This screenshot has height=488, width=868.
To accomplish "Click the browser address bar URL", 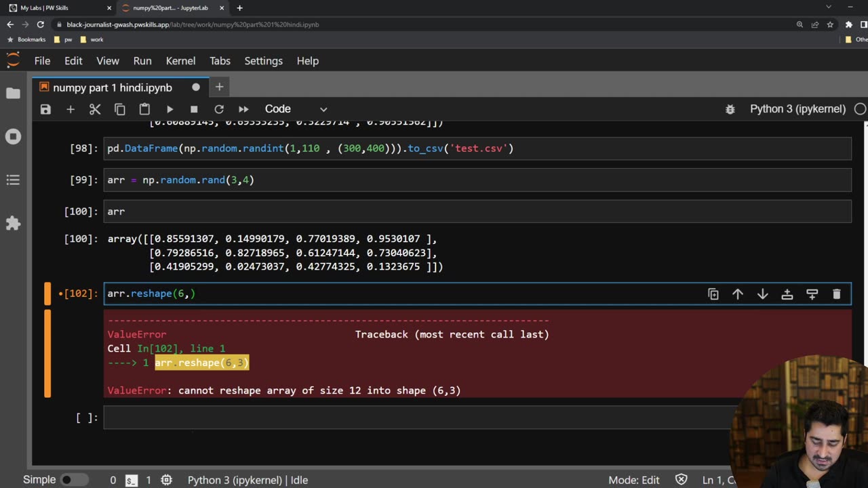I will click(193, 24).
